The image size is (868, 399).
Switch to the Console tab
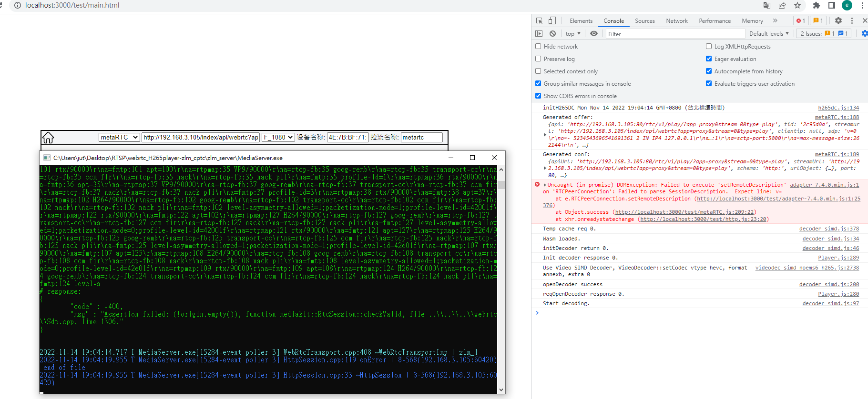pos(613,20)
